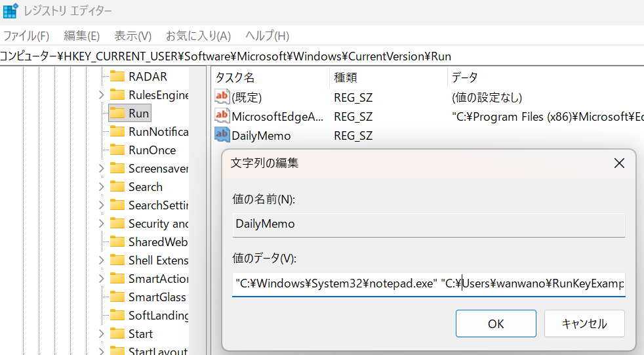Viewport: 644px width, 355px height.
Task: Open the ファイル(F) menu
Action: (x=26, y=35)
